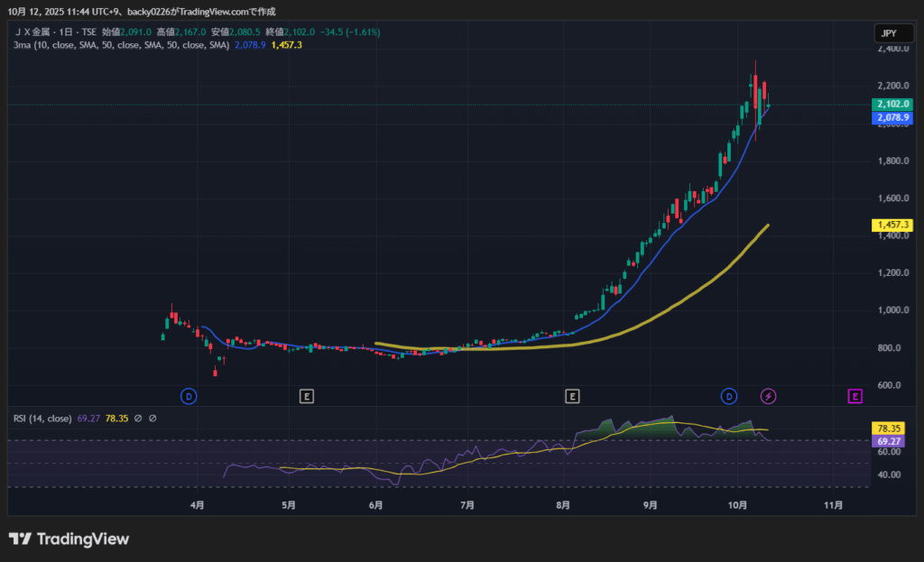924x562 pixels.
Task: Click the TradingView logo
Action: [x=69, y=539]
